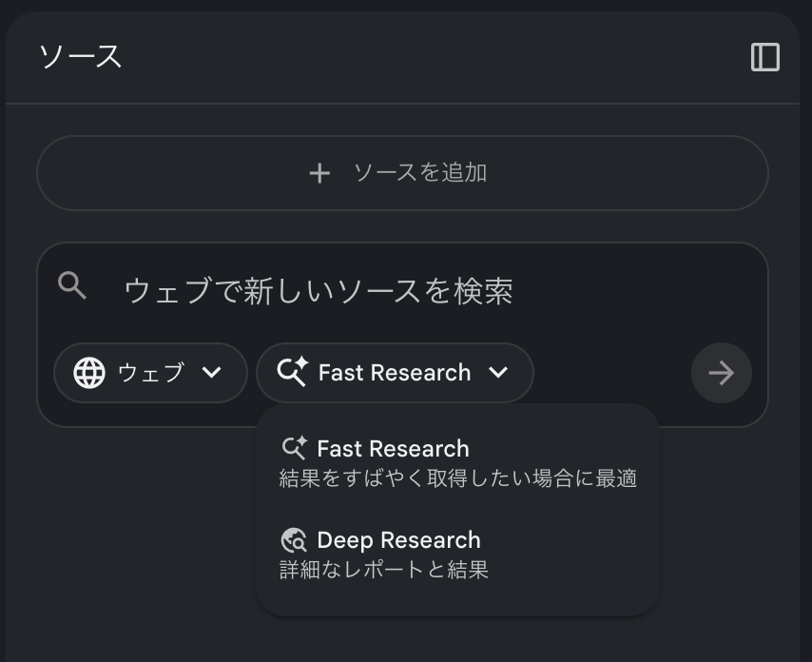Click the search magnifier icon

[71, 284]
